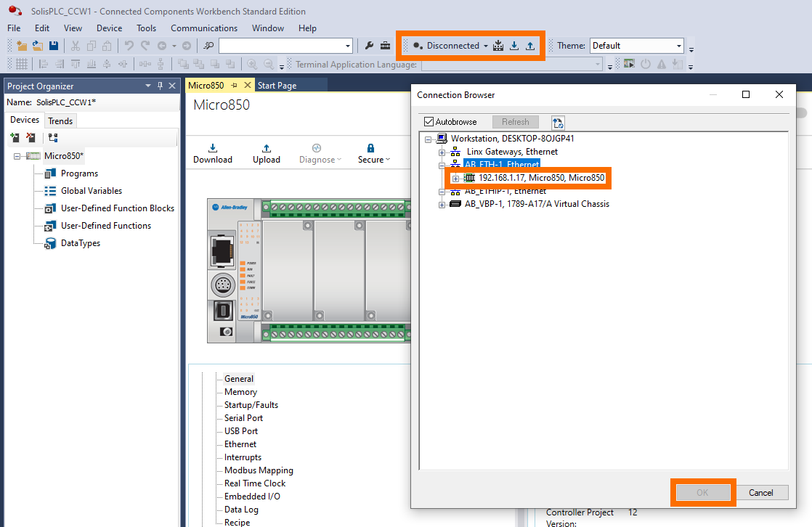This screenshot has height=527, width=812.
Task: Select the Devices tab in Project Organizer
Action: click(x=25, y=120)
